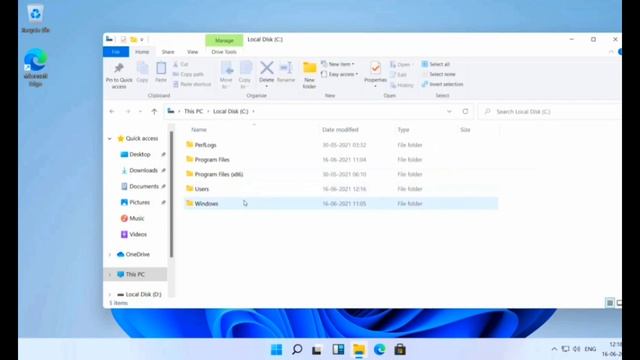Viewport: 640px width, 360px height.
Task: Click the red Delete icon
Action: [x=267, y=68]
